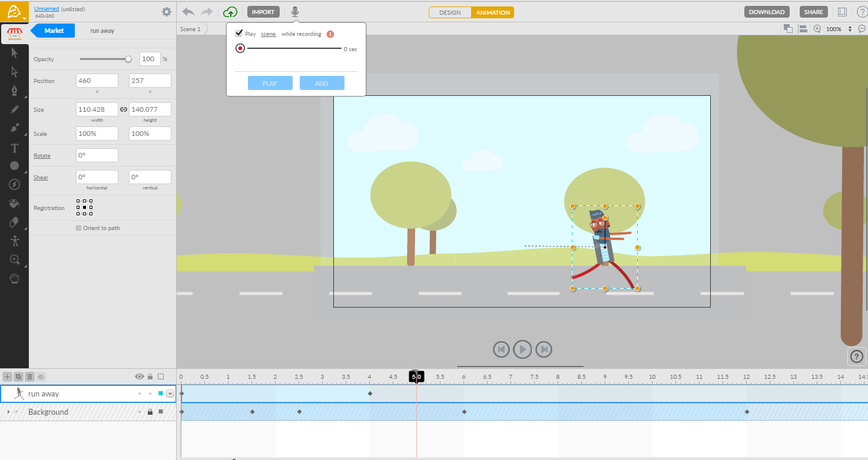Screen dimensions: 868x460
Task: Click the width input field
Action: (x=97, y=109)
